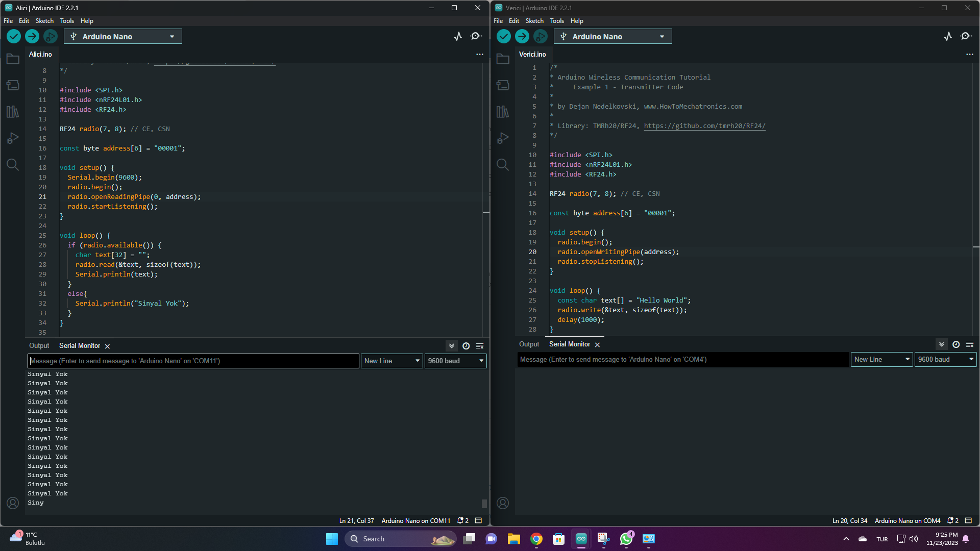Toggle autoscroll in Verici serial monitor
The image size is (980, 551).
(x=942, y=344)
